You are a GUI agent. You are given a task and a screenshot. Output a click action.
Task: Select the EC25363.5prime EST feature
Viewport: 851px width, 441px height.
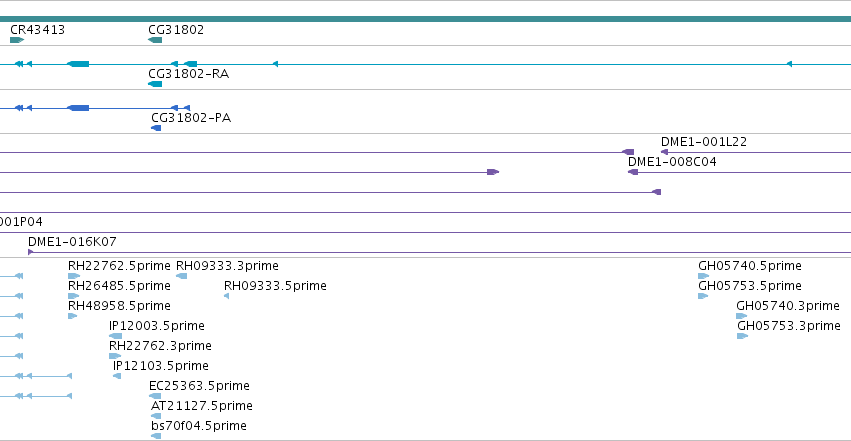click(x=155, y=396)
